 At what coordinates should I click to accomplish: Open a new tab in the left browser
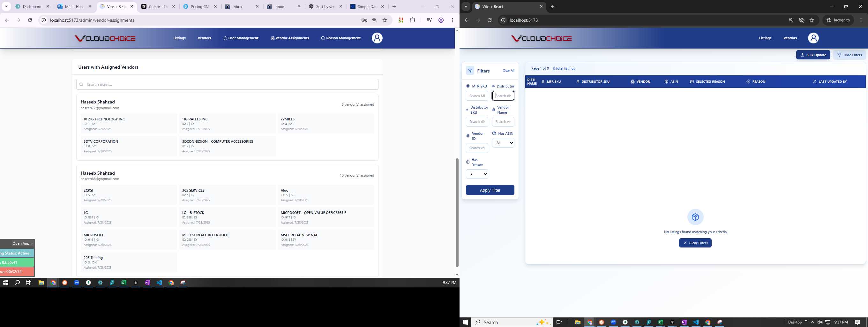click(x=394, y=6)
